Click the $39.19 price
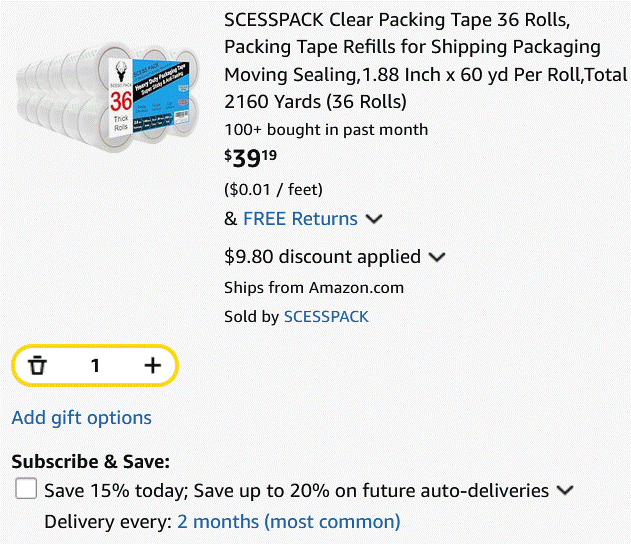 point(250,158)
